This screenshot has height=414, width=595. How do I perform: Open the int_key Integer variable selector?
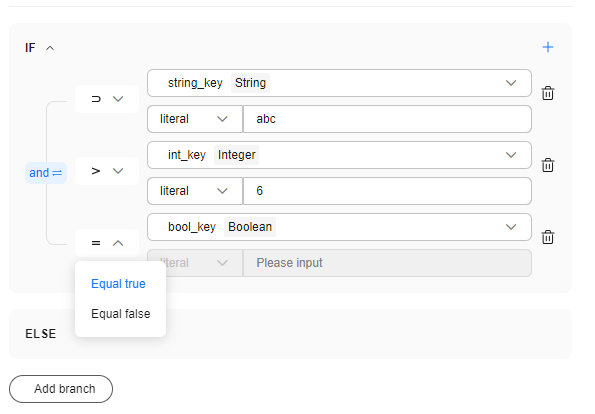[339, 155]
